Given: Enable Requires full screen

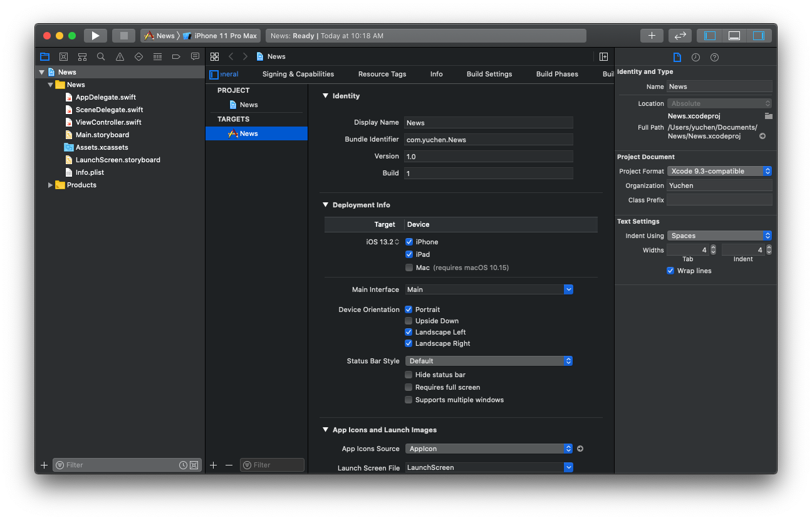Looking at the screenshot, I should [409, 387].
